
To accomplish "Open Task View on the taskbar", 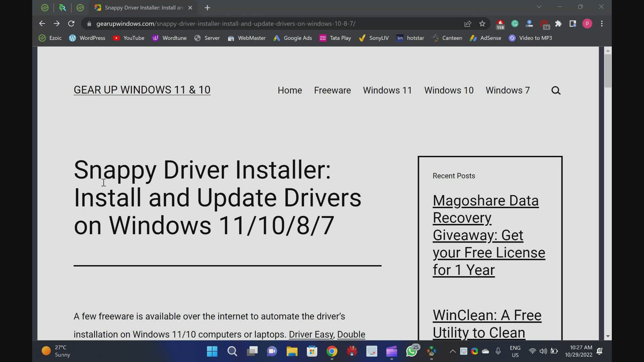I will click(x=252, y=351).
